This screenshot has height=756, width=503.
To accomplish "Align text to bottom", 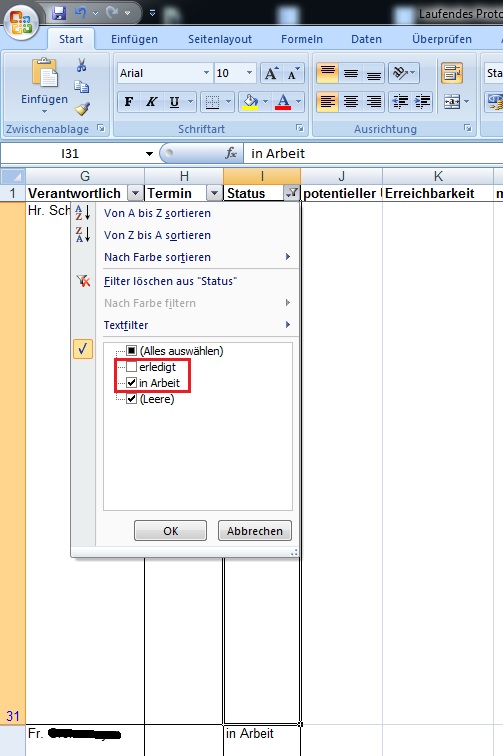I will click(374, 73).
